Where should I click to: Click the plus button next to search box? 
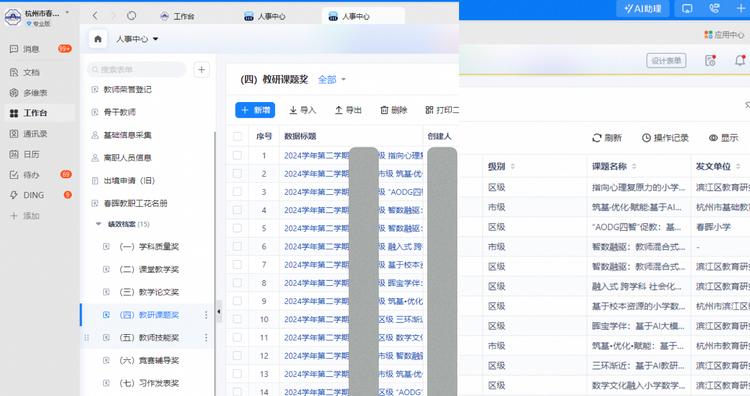tap(201, 70)
